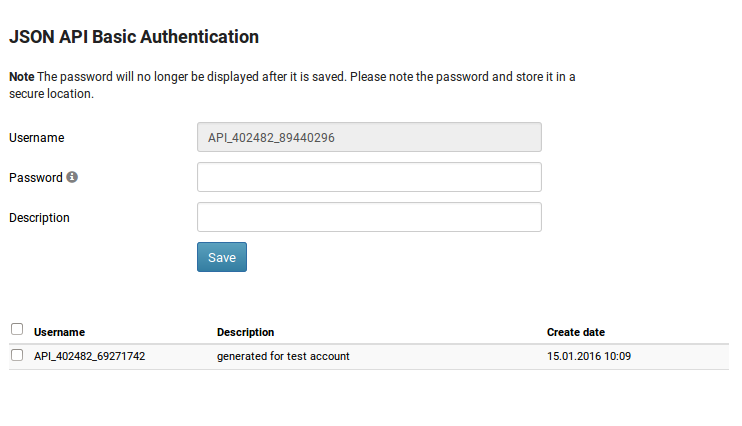Click the 'generated for test account' description cell
This screenshot has width=742, height=426.
(283, 356)
